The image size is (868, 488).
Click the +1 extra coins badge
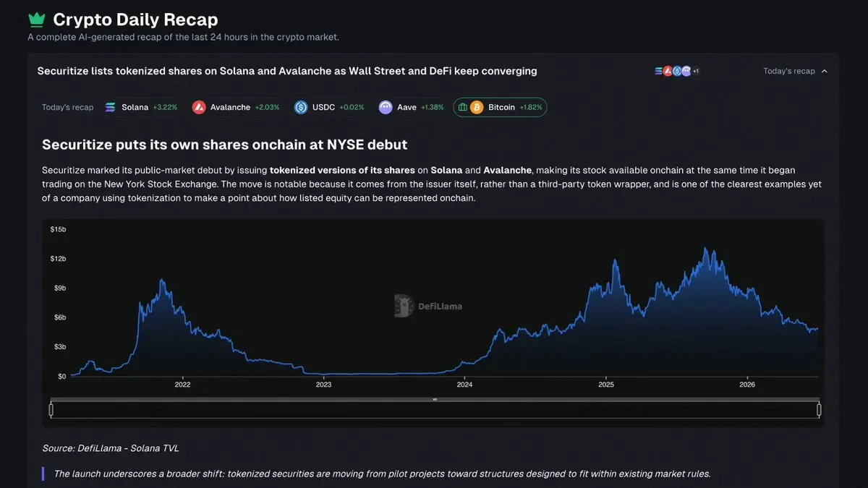pos(696,71)
